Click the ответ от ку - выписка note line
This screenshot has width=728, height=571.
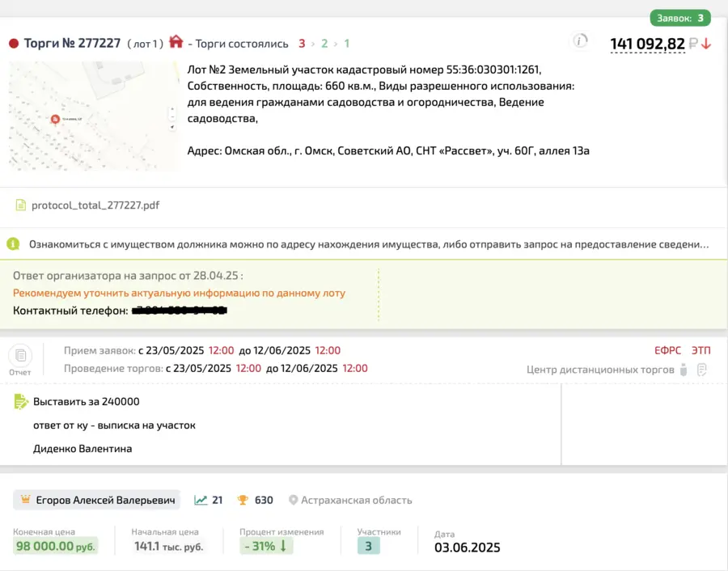pyautogui.click(x=114, y=425)
